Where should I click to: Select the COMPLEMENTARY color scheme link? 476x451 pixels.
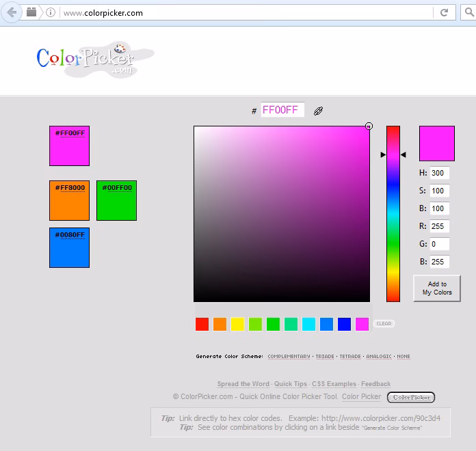point(289,357)
